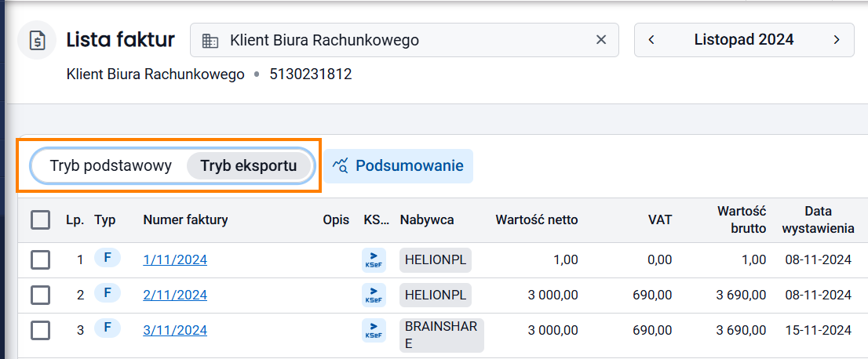
Task: Click the truncated KS... column header
Action: [377, 220]
